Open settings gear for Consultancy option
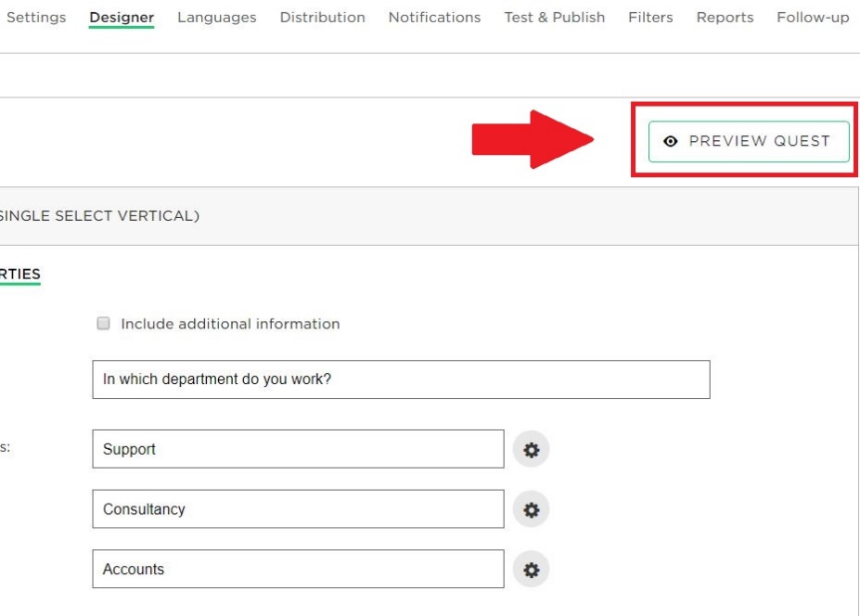860x616 pixels. coord(531,509)
